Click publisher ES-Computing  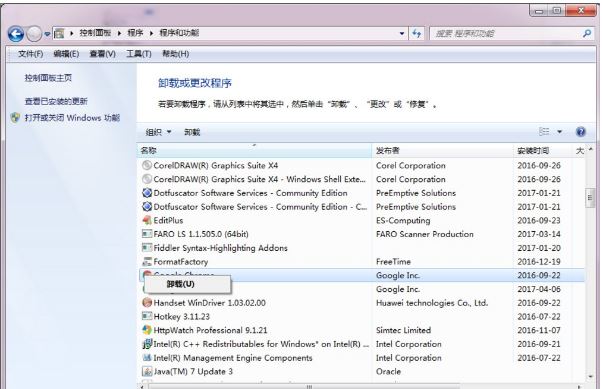pyautogui.click(x=403, y=220)
